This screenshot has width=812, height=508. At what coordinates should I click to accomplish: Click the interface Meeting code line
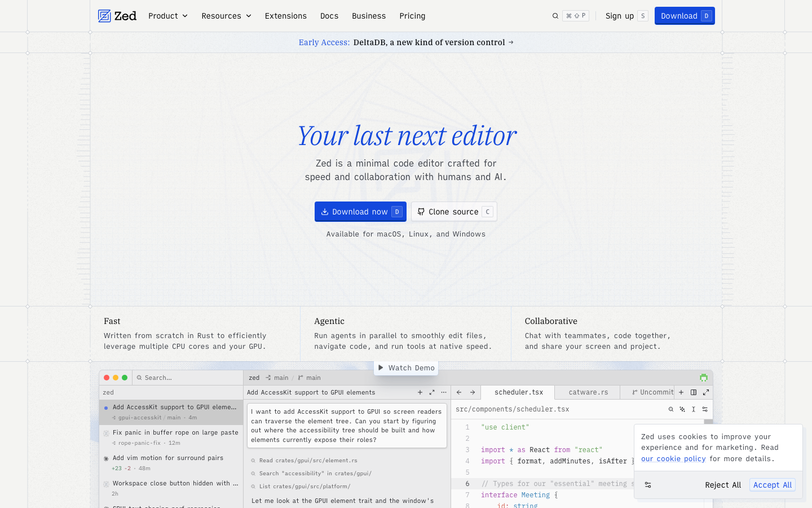tap(519, 495)
